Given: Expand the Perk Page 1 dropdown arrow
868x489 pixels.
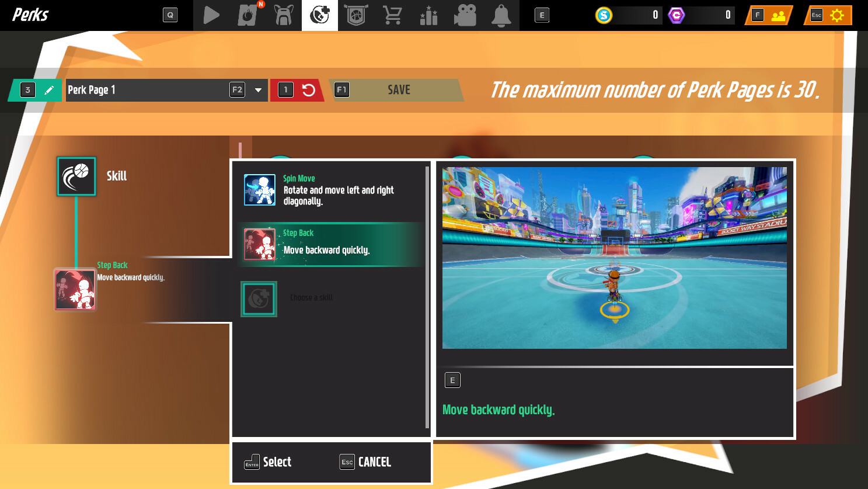Looking at the screenshot, I should pyautogui.click(x=258, y=90).
